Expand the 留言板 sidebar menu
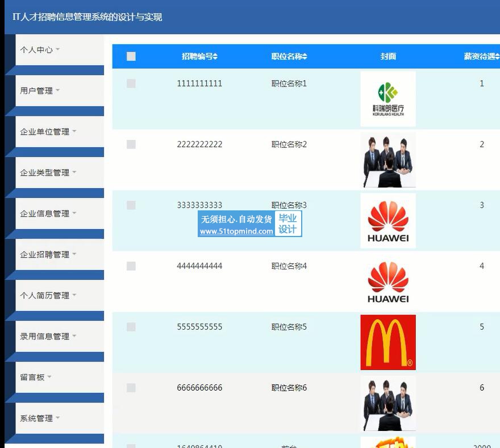The image size is (500, 448). [60, 377]
